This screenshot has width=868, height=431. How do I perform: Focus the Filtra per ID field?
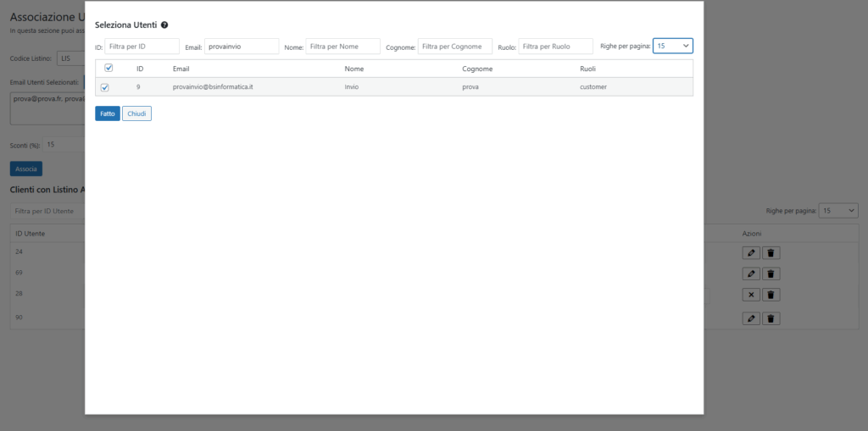(x=142, y=47)
